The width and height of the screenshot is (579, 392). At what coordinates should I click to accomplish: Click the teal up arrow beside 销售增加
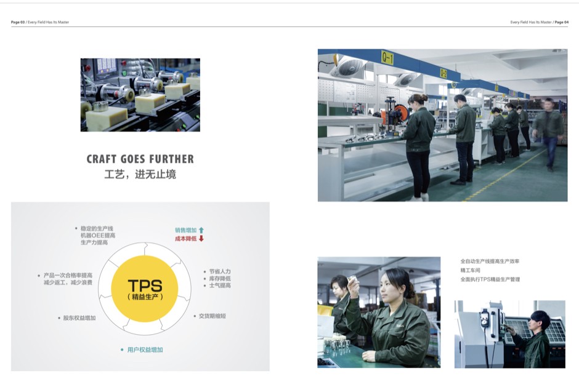coord(201,230)
